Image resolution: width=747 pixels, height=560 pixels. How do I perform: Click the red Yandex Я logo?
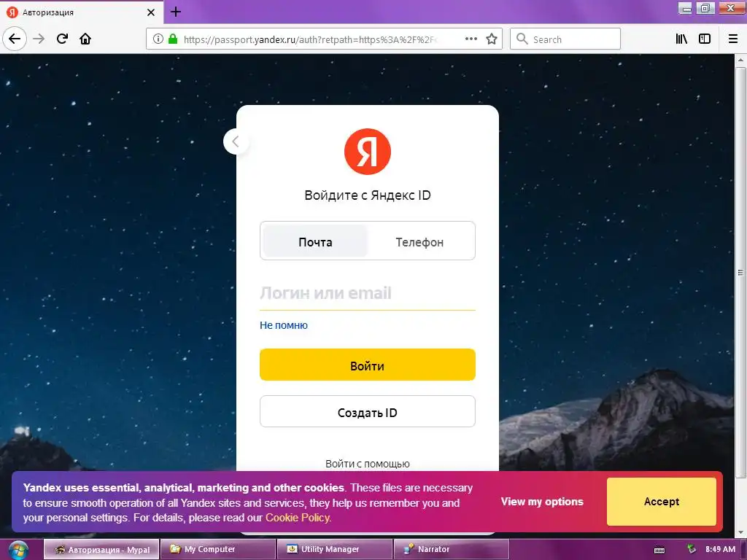point(368,152)
